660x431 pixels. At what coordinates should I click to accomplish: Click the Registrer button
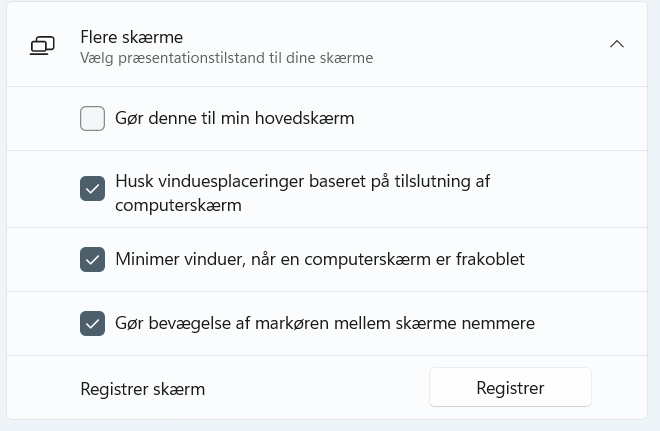click(510, 387)
